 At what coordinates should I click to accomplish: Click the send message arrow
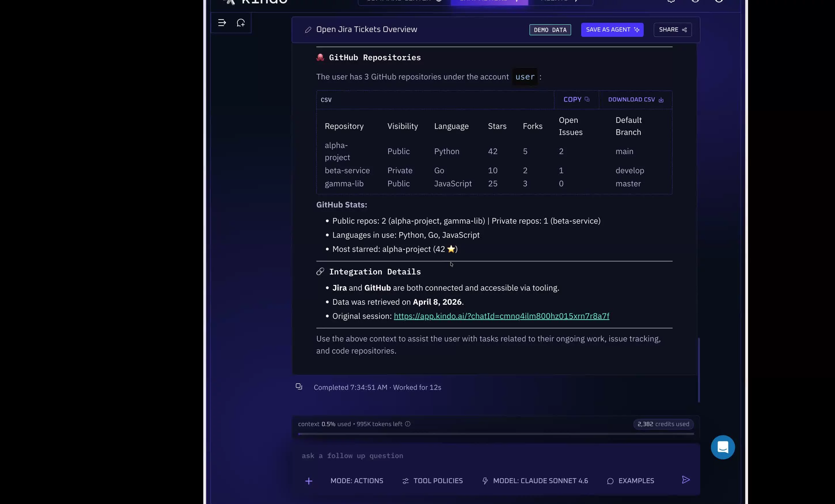[x=685, y=480]
